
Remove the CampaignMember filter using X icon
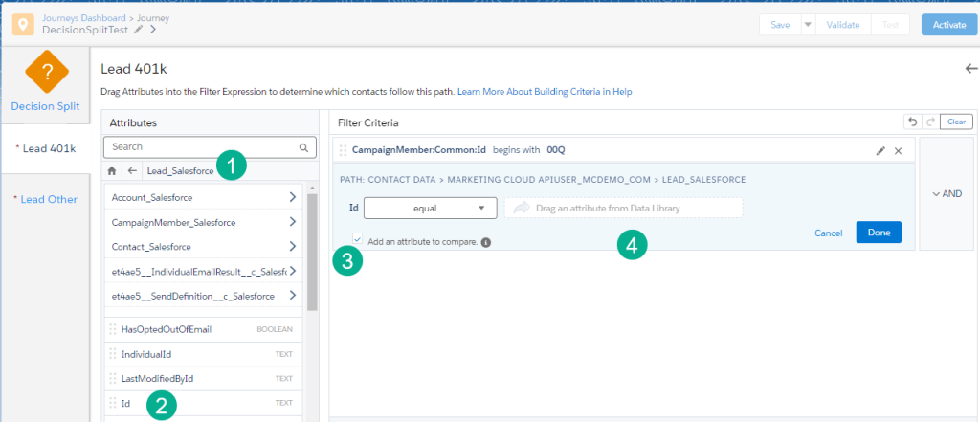pos(898,151)
